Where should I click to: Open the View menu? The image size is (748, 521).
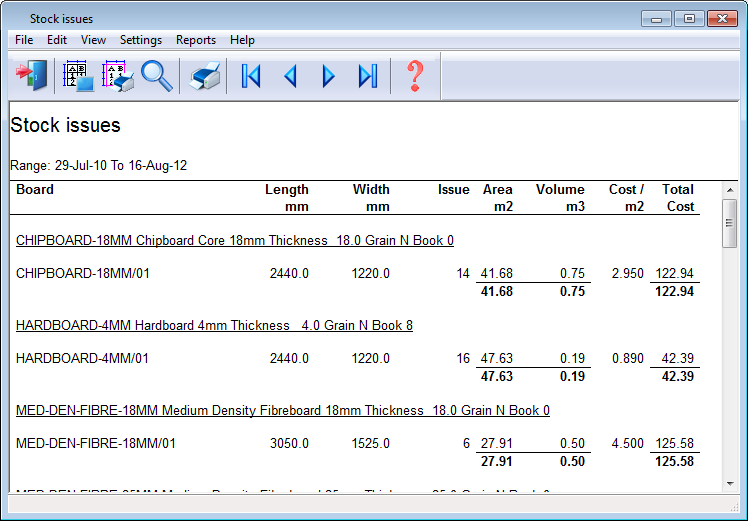tap(93, 40)
